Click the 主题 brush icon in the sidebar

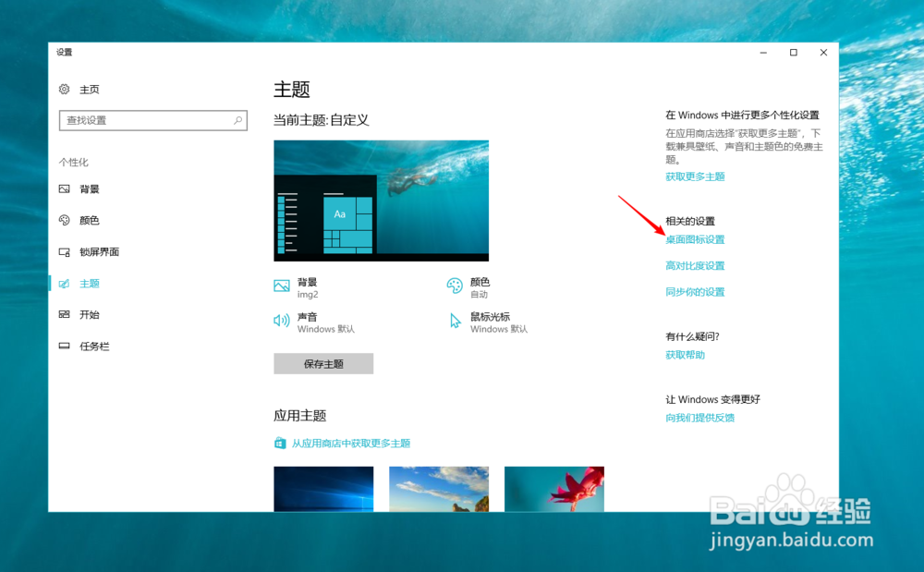tap(65, 284)
